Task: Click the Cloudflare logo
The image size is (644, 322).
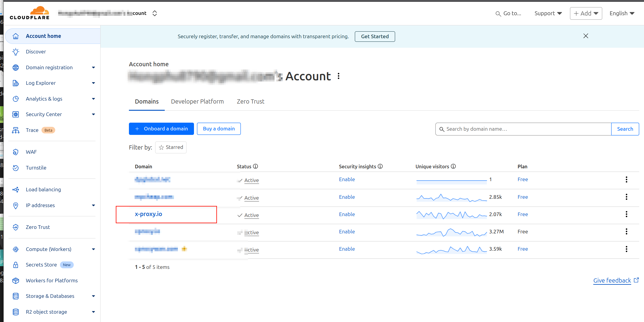Action: tap(30, 13)
